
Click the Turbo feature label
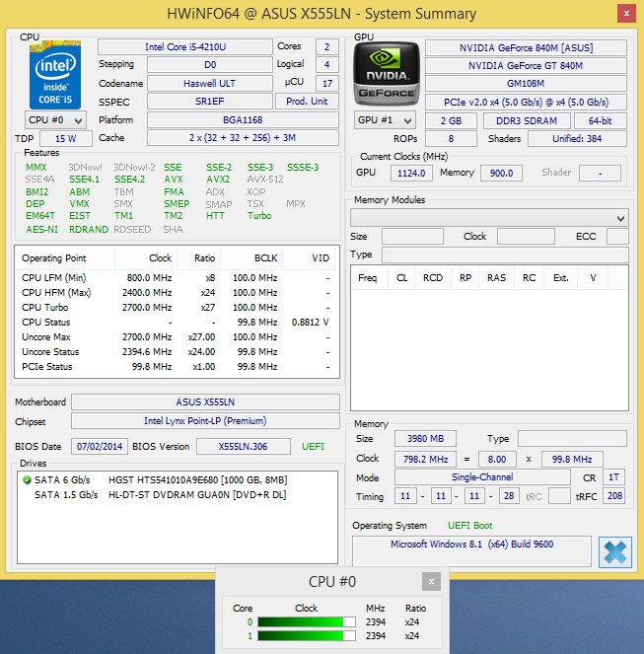click(259, 216)
